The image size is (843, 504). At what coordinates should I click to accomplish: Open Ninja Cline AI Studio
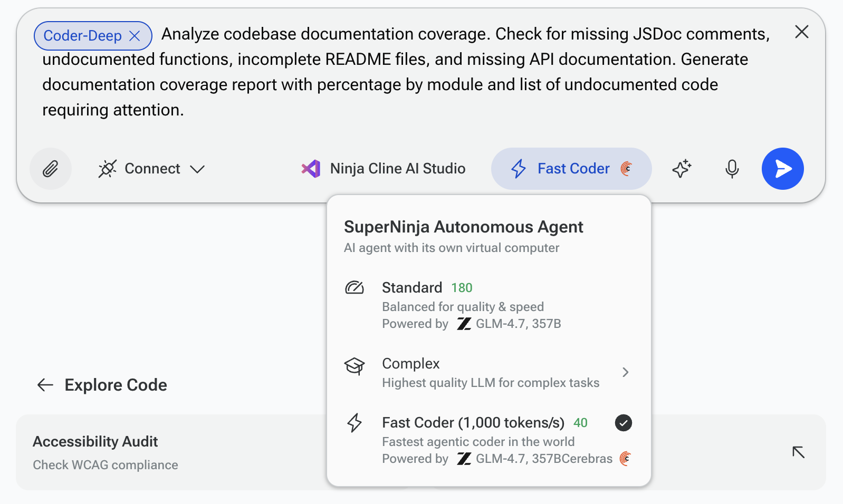click(x=384, y=169)
